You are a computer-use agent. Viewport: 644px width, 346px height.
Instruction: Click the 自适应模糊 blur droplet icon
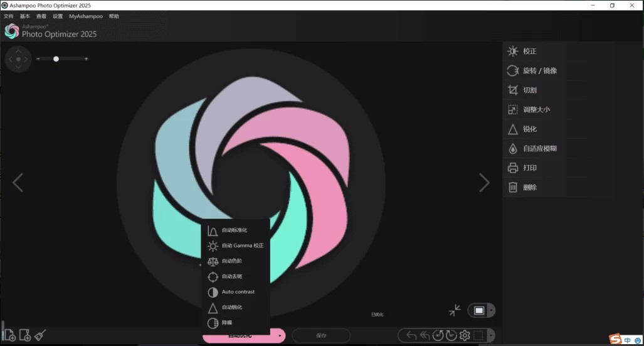pyautogui.click(x=513, y=149)
